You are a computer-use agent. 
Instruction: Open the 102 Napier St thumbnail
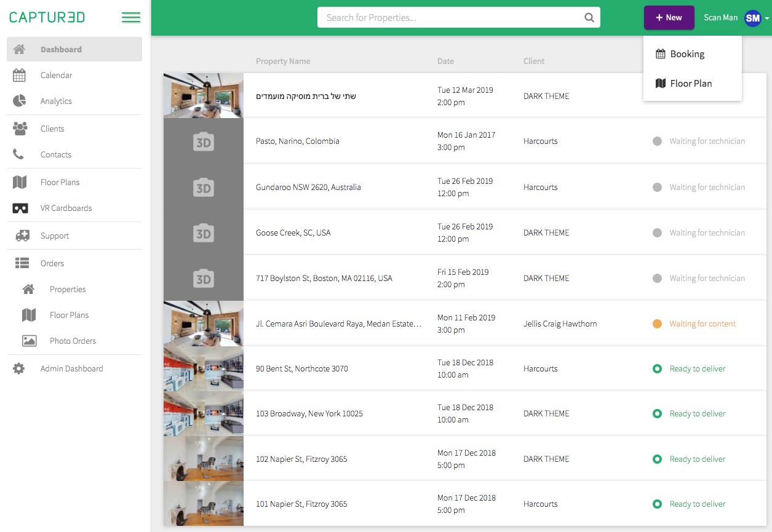tap(204, 459)
